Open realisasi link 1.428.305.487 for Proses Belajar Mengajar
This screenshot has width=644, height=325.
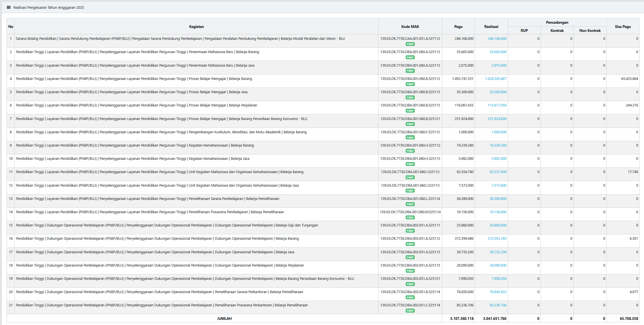(x=496, y=79)
